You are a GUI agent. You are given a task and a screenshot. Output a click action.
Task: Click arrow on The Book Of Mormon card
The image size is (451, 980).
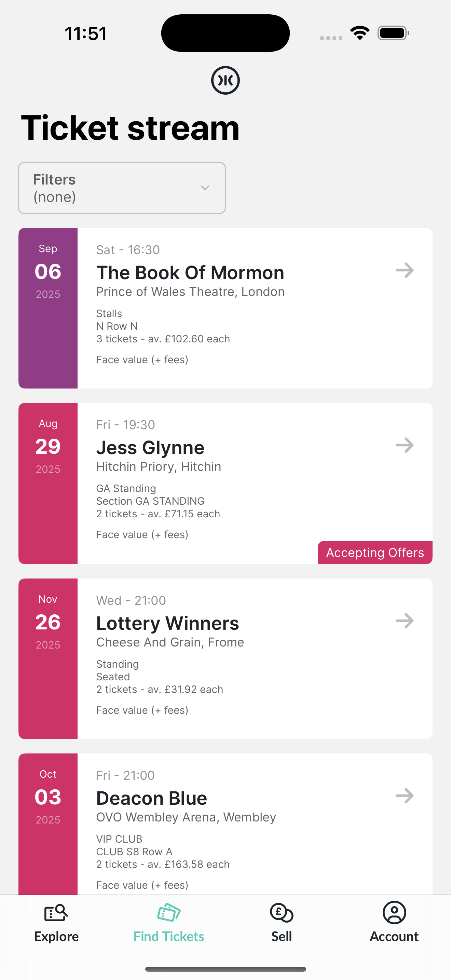[x=405, y=271]
